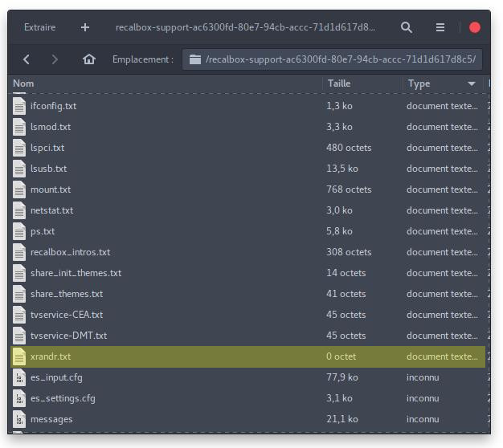This screenshot has height=448, width=503.
Task: Click the es_settings.cfg file name
Action: pyautogui.click(x=63, y=399)
